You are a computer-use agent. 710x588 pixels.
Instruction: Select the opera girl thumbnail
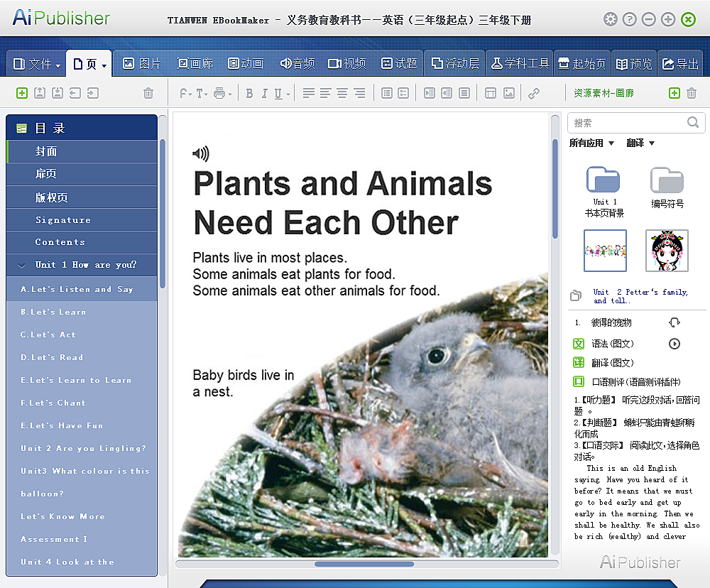click(667, 251)
